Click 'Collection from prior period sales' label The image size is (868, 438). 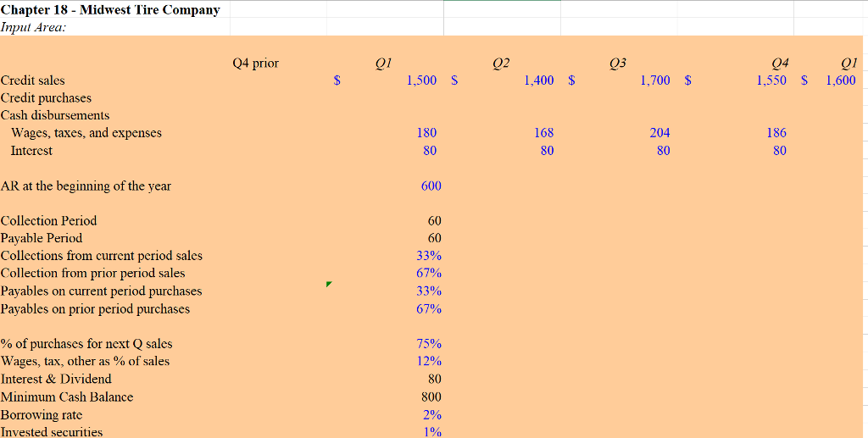point(93,273)
